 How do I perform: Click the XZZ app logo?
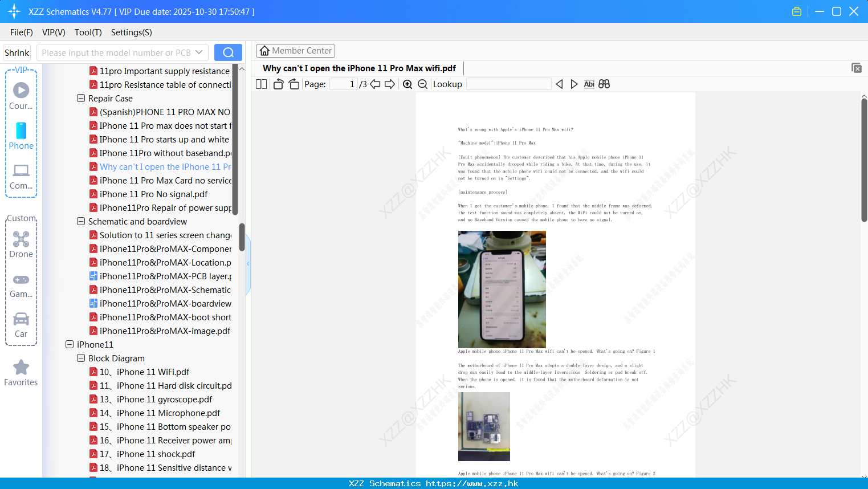point(14,11)
